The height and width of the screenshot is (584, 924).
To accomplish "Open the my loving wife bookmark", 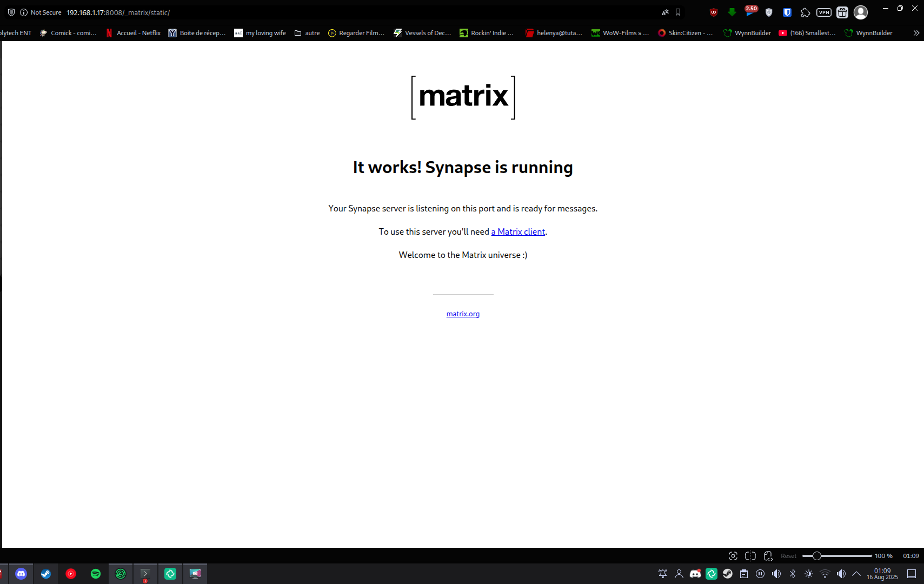I will [260, 33].
